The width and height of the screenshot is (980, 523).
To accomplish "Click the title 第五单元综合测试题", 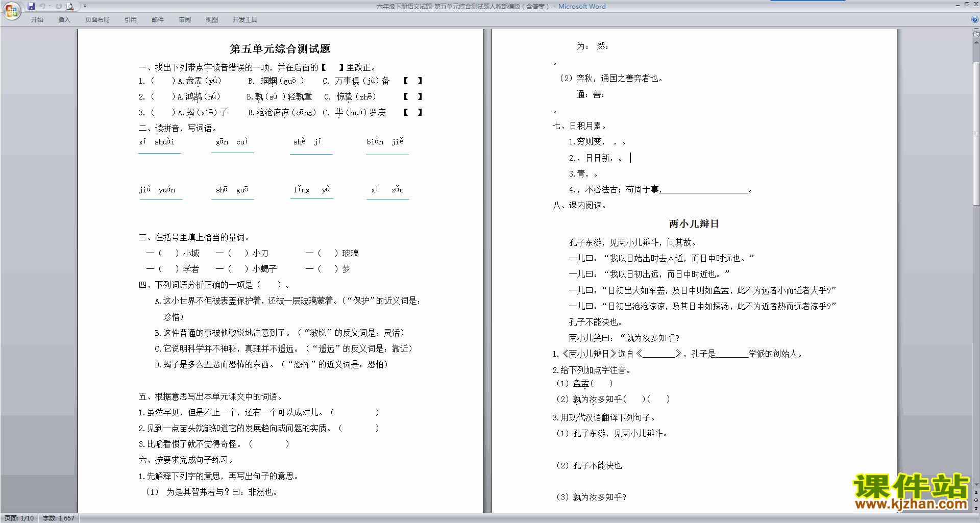I will coord(280,49).
